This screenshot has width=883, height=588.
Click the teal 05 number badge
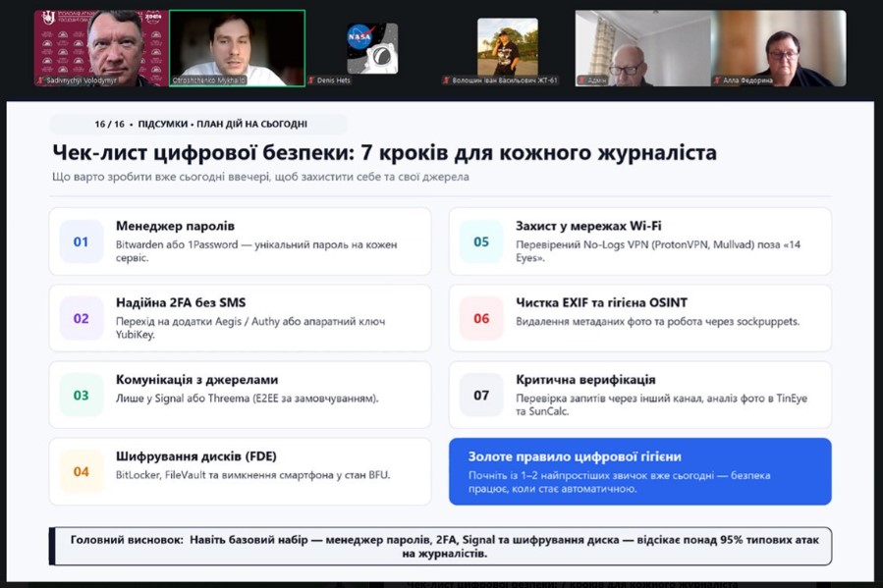[x=481, y=241]
